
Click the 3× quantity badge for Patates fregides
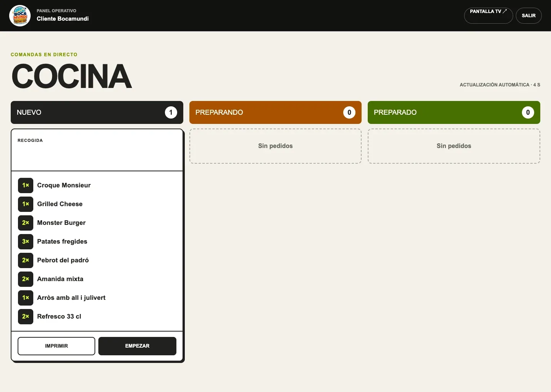26,242
